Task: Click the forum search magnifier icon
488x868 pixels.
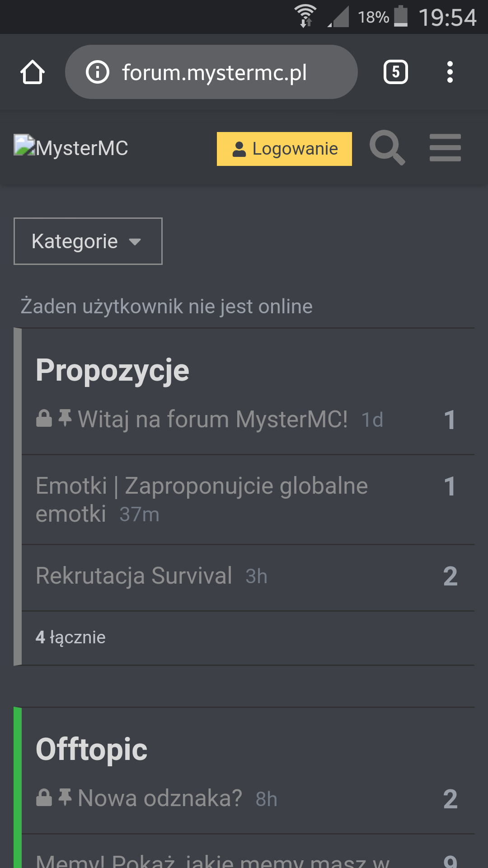Action: (x=387, y=148)
